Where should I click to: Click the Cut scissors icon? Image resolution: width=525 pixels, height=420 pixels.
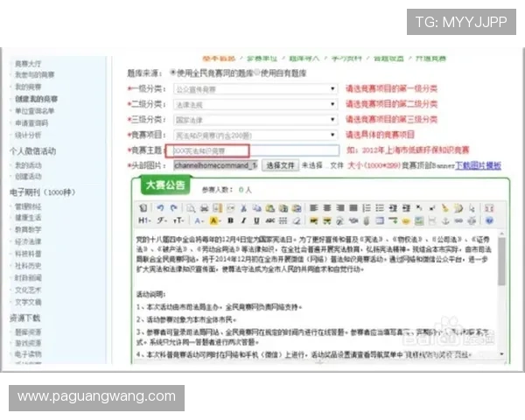tap(243, 208)
